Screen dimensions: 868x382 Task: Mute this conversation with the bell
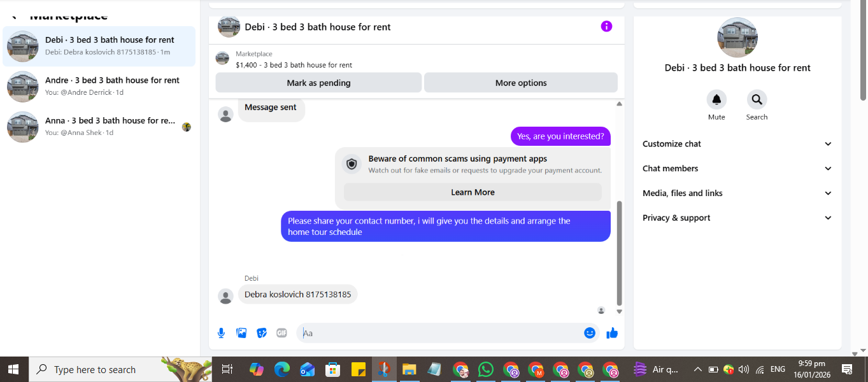pos(716,99)
